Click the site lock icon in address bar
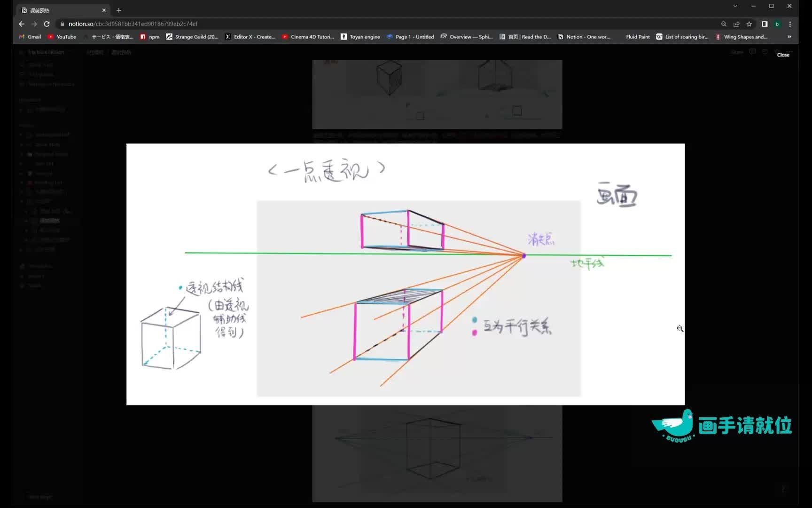 (x=62, y=24)
